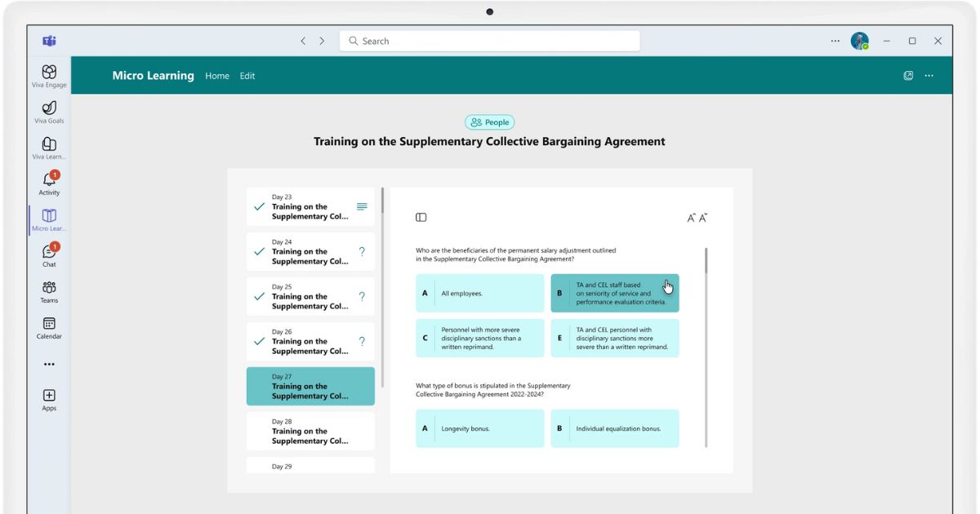Open the Micro Learning header more options menu
The width and height of the screenshot is (980, 514).
(929, 76)
